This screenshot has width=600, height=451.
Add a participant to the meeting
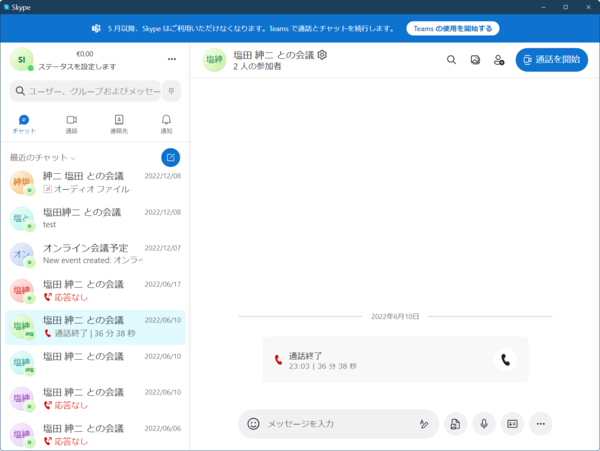click(x=499, y=60)
